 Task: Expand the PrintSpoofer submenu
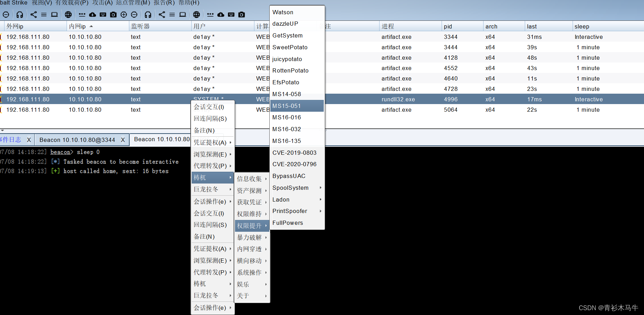click(297, 211)
